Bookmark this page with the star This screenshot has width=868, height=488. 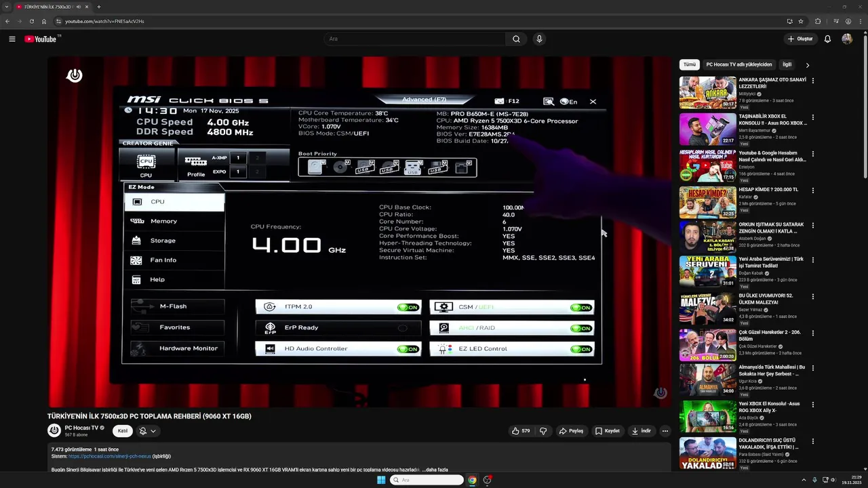(x=801, y=21)
